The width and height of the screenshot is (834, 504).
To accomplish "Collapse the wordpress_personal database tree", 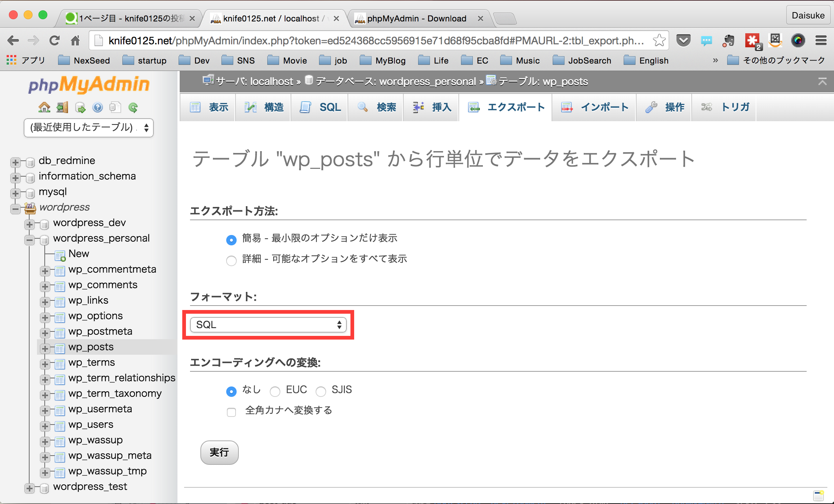I will click(30, 240).
